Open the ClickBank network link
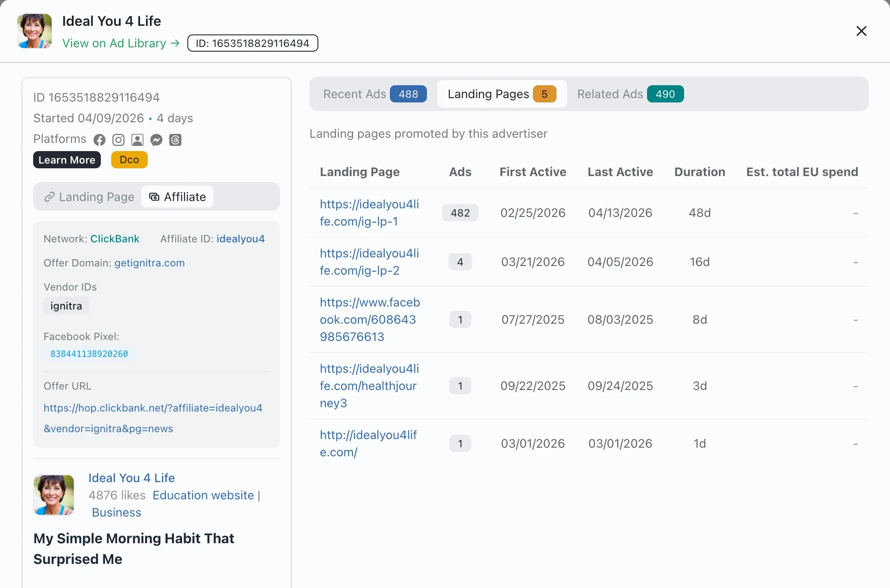The width and height of the screenshot is (890, 588). click(x=115, y=238)
